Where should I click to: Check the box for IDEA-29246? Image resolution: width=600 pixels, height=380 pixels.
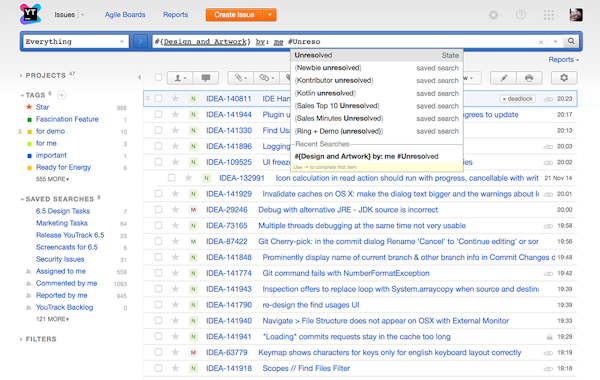point(158,210)
